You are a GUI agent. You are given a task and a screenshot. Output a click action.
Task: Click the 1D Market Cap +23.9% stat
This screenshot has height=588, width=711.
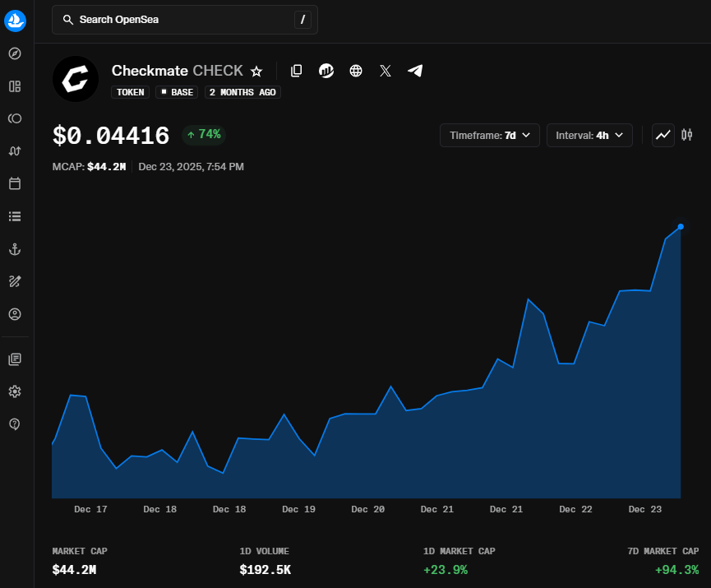coord(459,561)
